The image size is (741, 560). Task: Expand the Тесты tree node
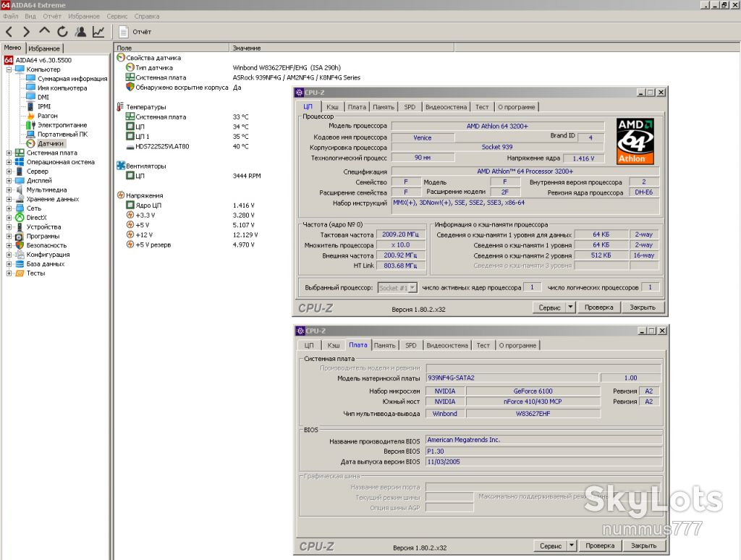9,273
